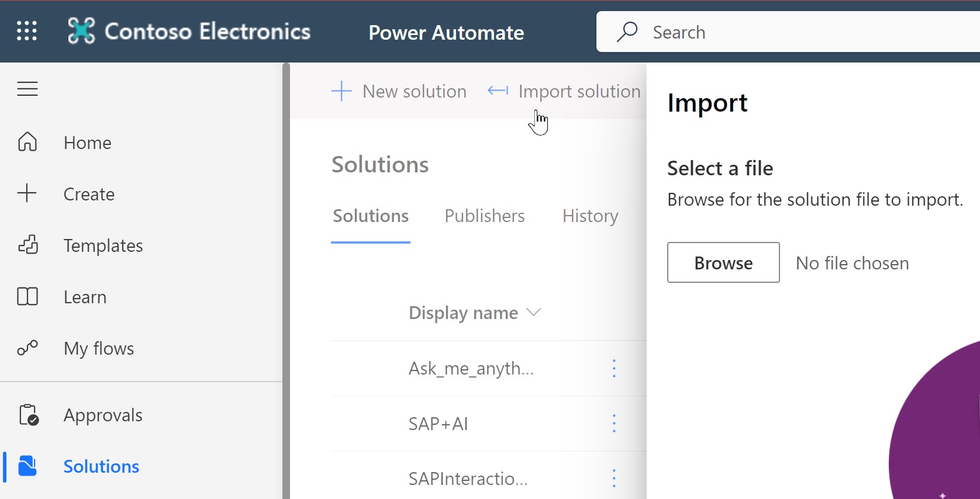Switch to the History tab

pos(590,216)
